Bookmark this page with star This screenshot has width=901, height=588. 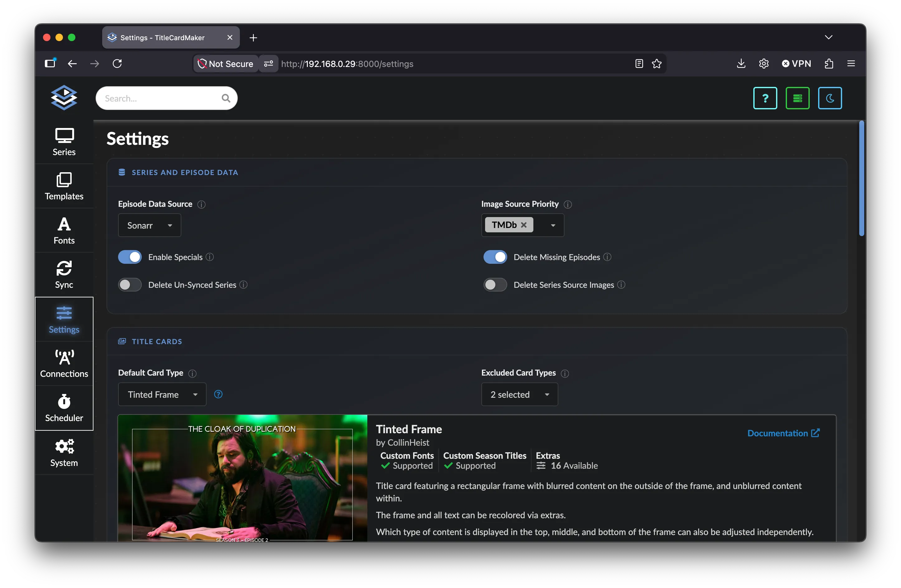pyautogui.click(x=657, y=64)
